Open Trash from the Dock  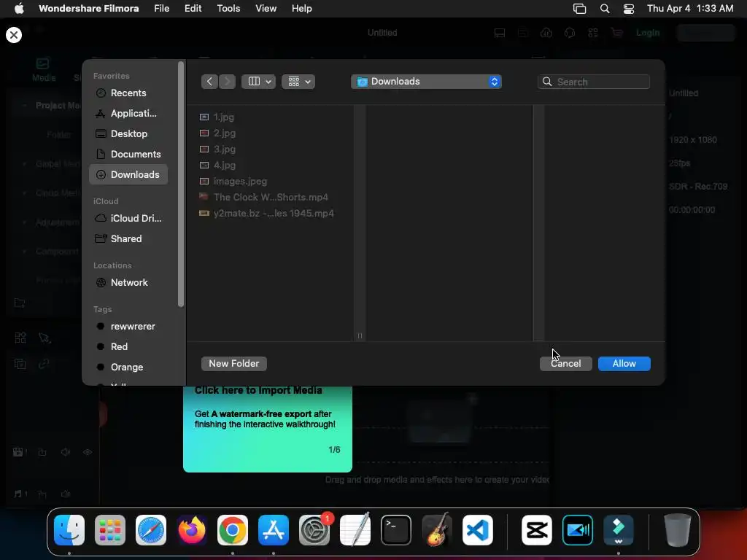pos(678,530)
